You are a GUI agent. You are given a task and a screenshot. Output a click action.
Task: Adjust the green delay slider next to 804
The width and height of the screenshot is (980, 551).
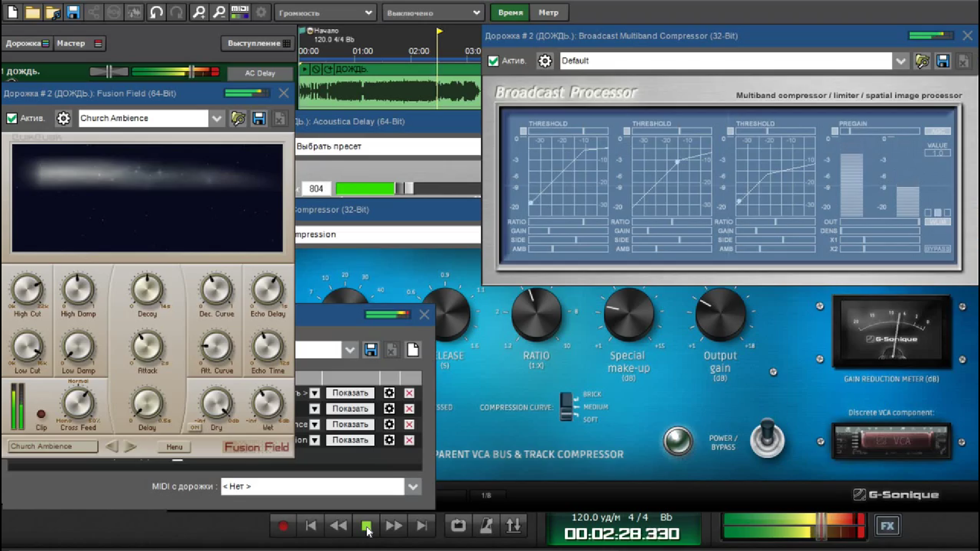point(408,189)
